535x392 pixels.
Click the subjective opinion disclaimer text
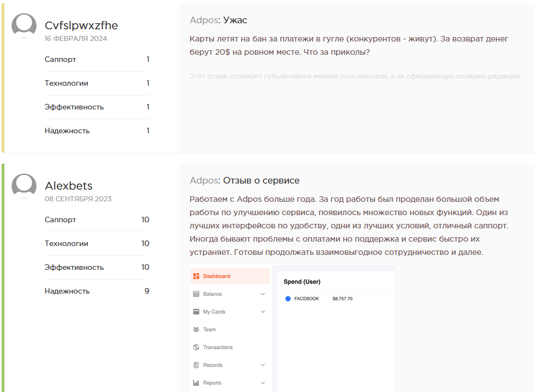pyautogui.click(x=356, y=76)
